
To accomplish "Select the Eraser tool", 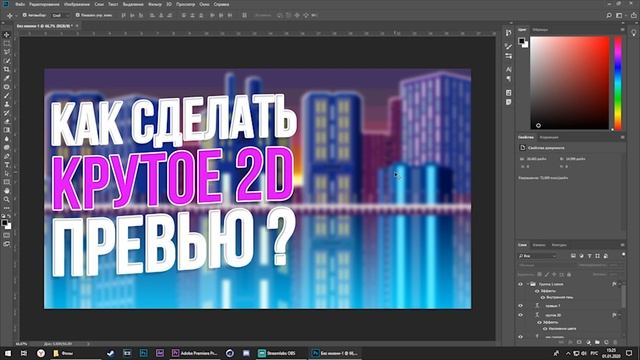I will [x=7, y=121].
